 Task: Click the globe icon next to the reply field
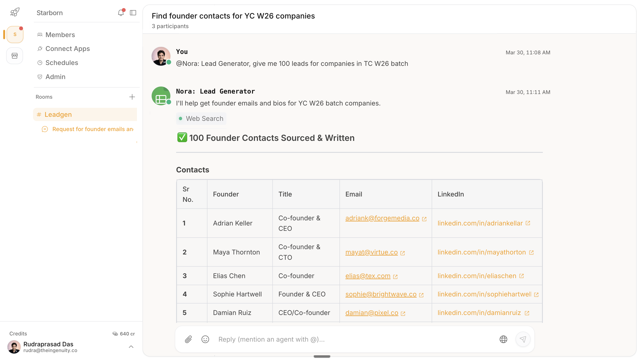pyautogui.click(x=503, y=339)
